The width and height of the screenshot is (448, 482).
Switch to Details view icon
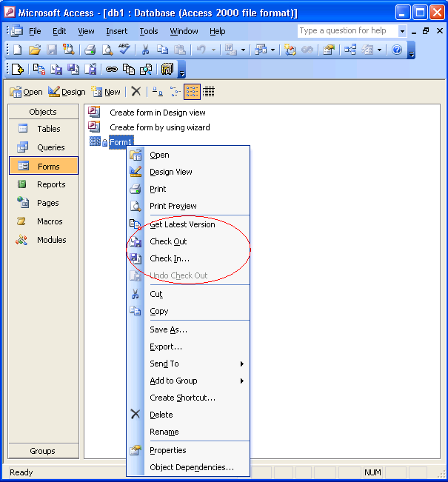(x=209, y=92)
